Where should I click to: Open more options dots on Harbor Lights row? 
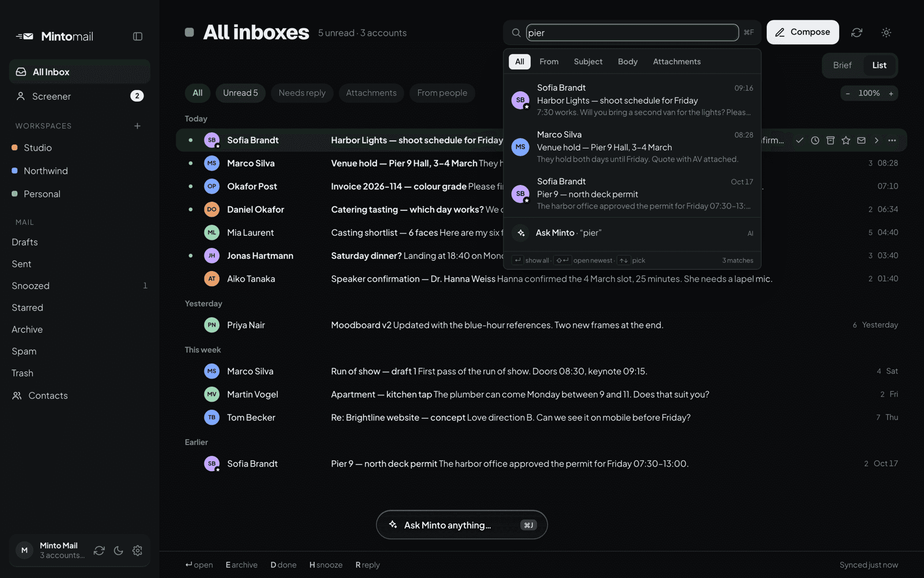tap(892, 140)
